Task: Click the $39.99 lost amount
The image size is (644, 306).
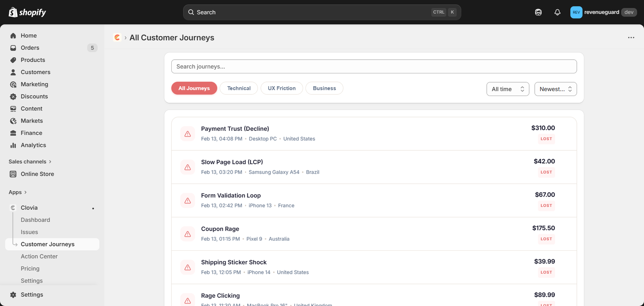Action: (544, 262)
